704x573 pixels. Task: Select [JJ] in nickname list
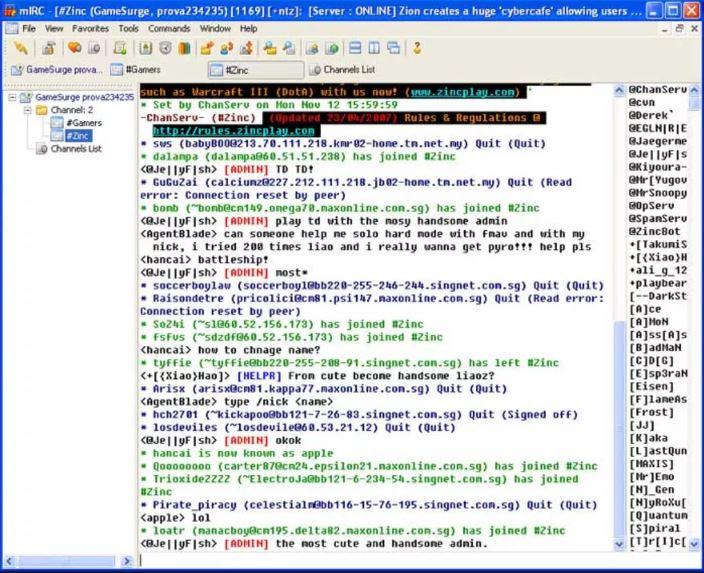pos(642,425)
